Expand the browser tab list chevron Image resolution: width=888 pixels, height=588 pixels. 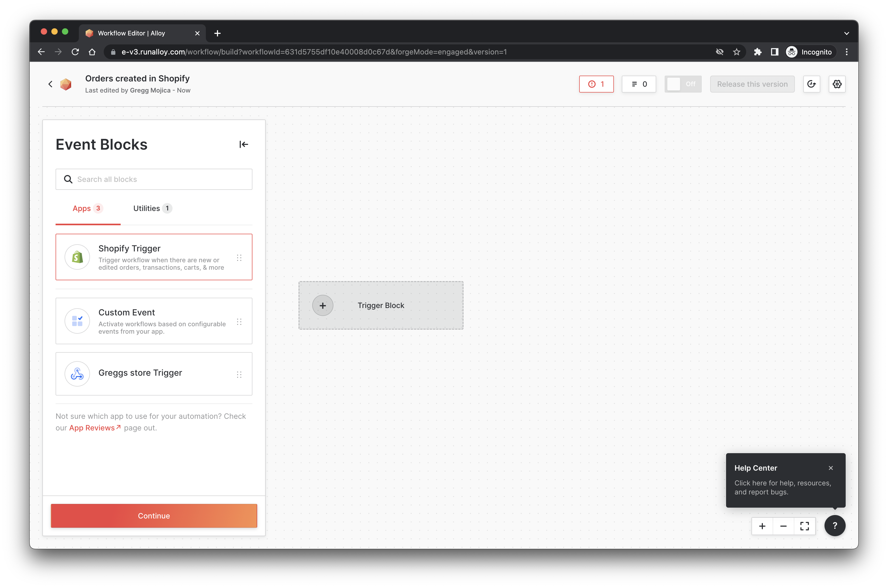click(846, 33)
